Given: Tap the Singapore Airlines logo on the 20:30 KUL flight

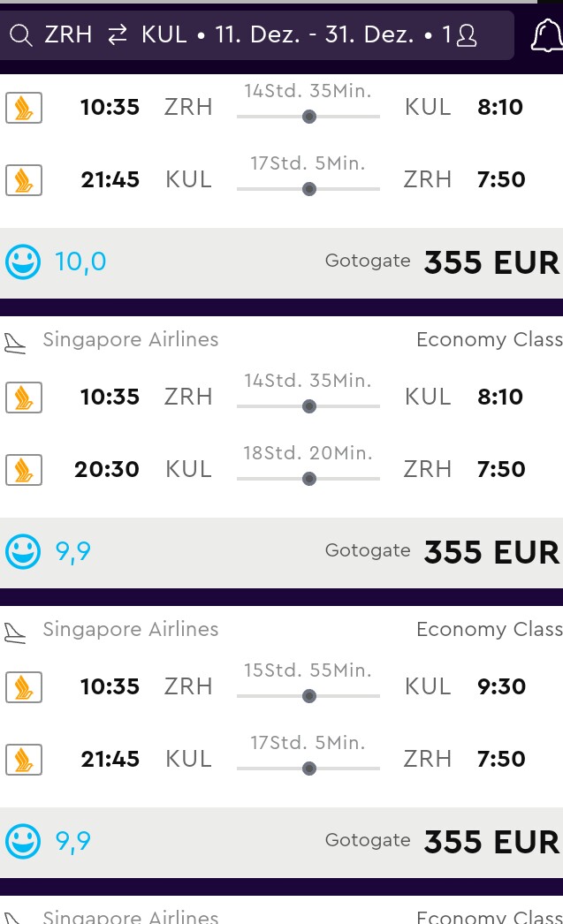Looking at the screenshot, I should pos(24,470).
